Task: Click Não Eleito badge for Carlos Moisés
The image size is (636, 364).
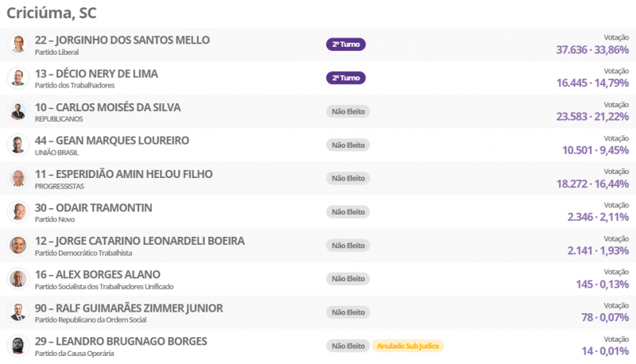Action: (x=347, y=111)
